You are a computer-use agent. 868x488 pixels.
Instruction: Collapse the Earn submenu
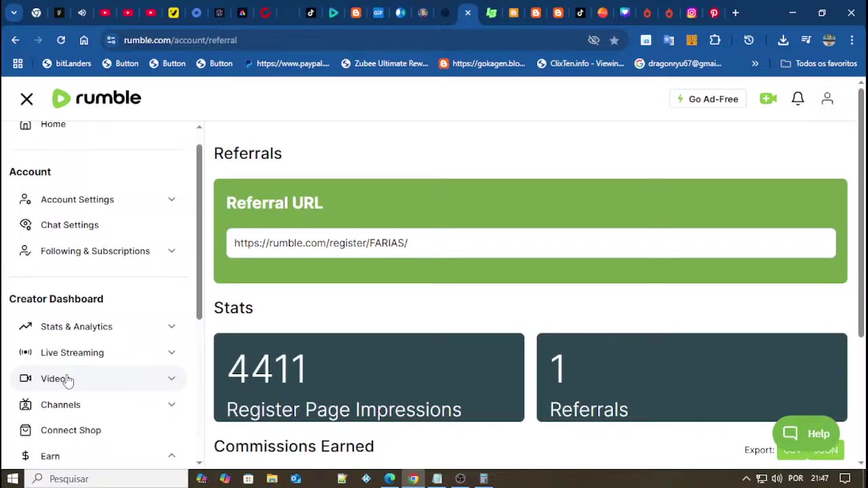click(x=172, y=456)
